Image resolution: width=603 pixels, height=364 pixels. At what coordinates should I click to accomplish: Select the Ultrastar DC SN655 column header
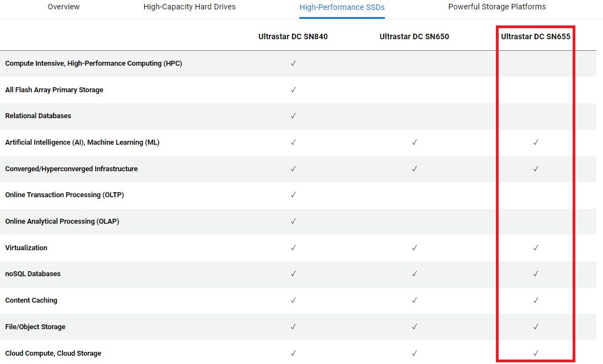[x=535, y=37]
